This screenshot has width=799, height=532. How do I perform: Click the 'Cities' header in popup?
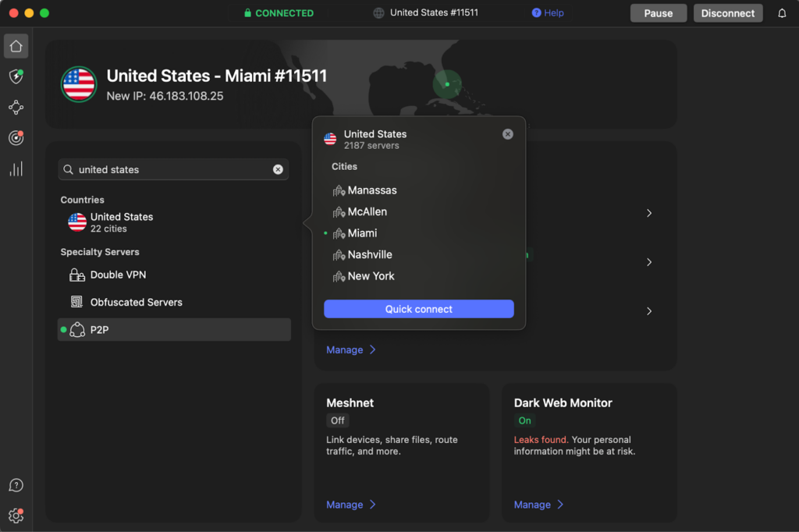344,167
